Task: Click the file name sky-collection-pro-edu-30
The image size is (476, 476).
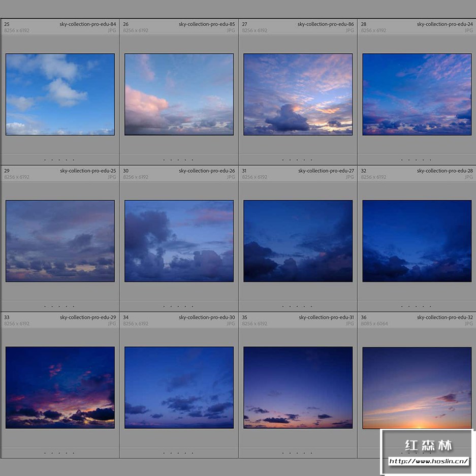Action: 207,318
